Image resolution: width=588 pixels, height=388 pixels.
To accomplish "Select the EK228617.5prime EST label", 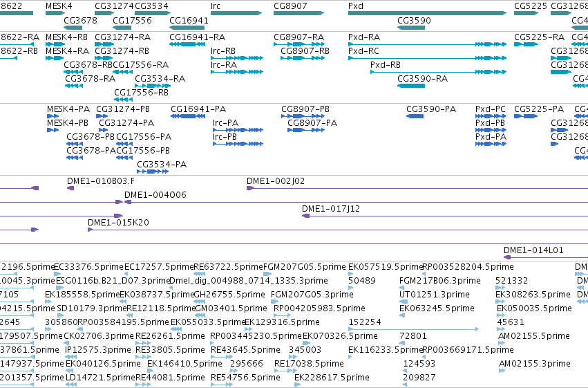I will point(332,378).
